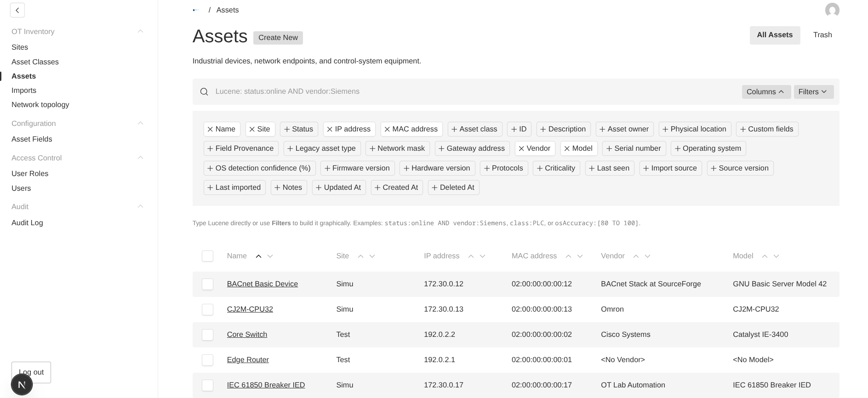Open the user avatar menu
Image resolution: width=868 pixels, height=398 pixels.
pos(832,10)
